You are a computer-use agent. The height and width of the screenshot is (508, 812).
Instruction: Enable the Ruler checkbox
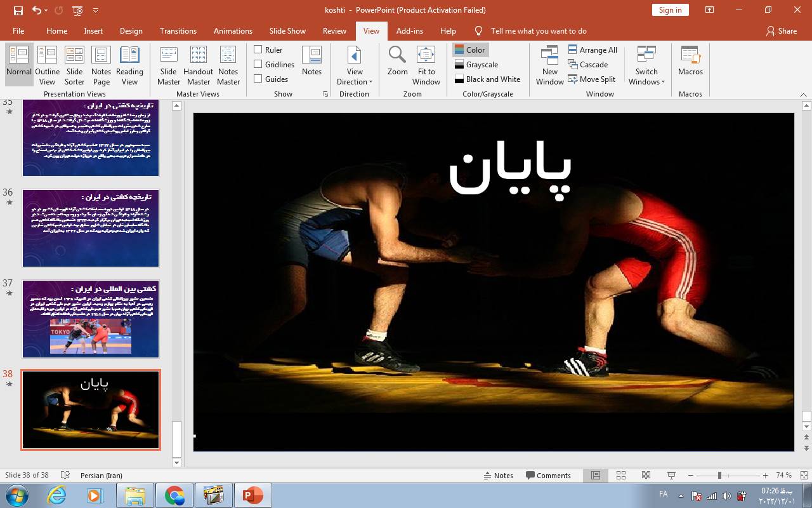258,50
